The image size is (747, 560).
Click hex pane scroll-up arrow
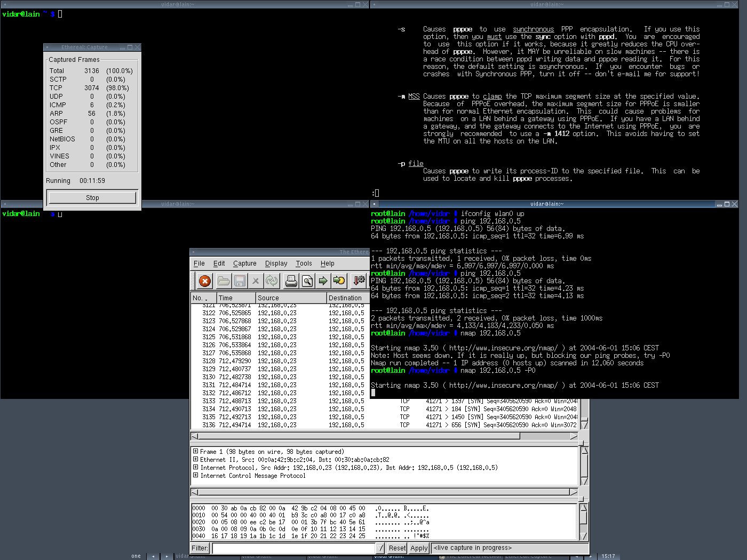(584, 508)
